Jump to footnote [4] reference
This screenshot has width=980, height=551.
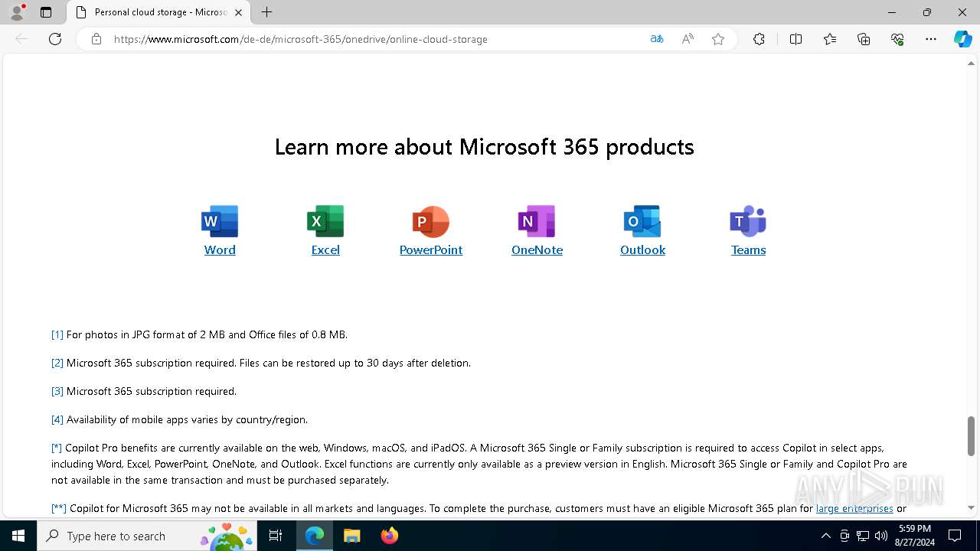(57, 419)
